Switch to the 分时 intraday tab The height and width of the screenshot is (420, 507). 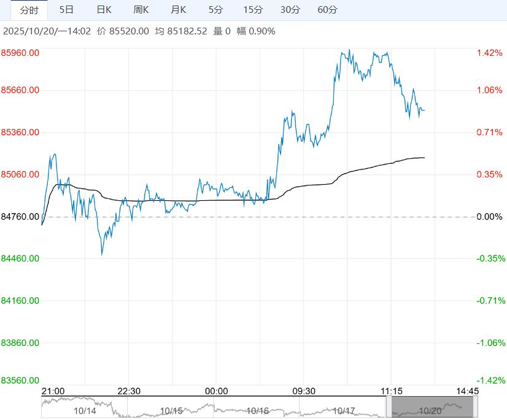pyautogui.click(x=29, y=10)
